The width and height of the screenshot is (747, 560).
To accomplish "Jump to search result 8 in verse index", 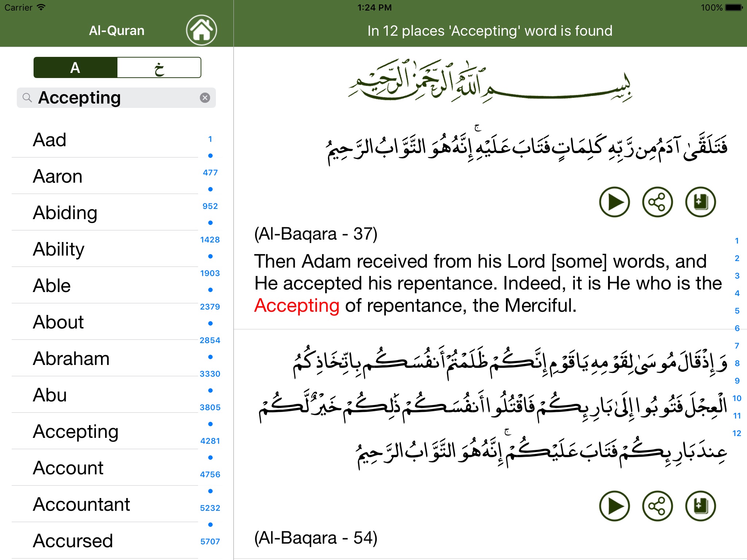I will [x=737, y=363].
